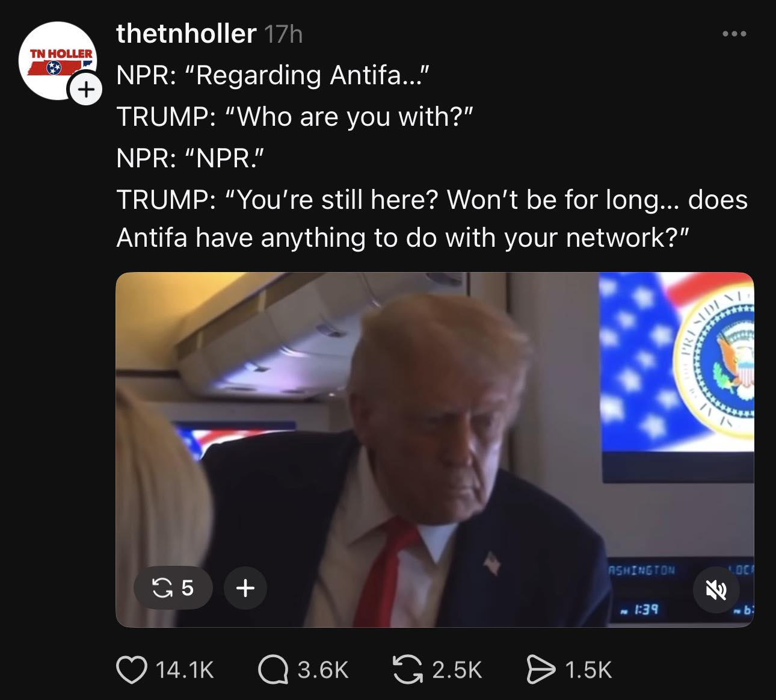Follow thetnholler via the plus badge
This screenshot has height=700, width=776.
(86, 90)
